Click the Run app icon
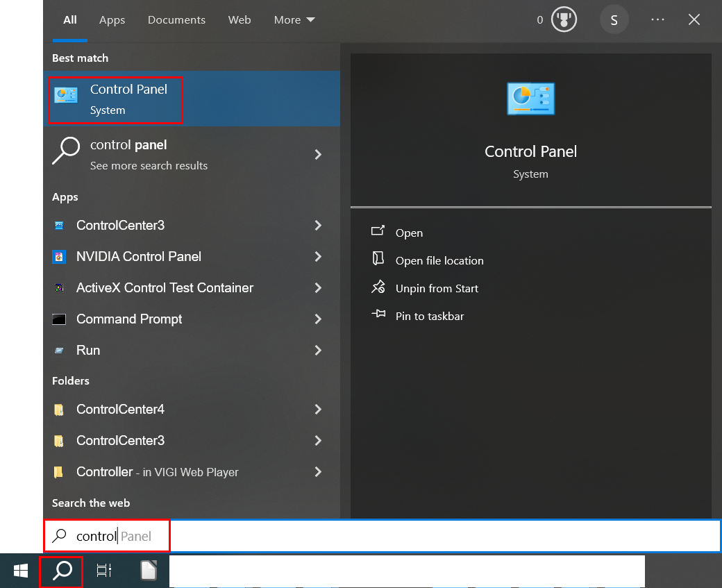The height and width of the screenshot is (588, 722). coord(59,351)
